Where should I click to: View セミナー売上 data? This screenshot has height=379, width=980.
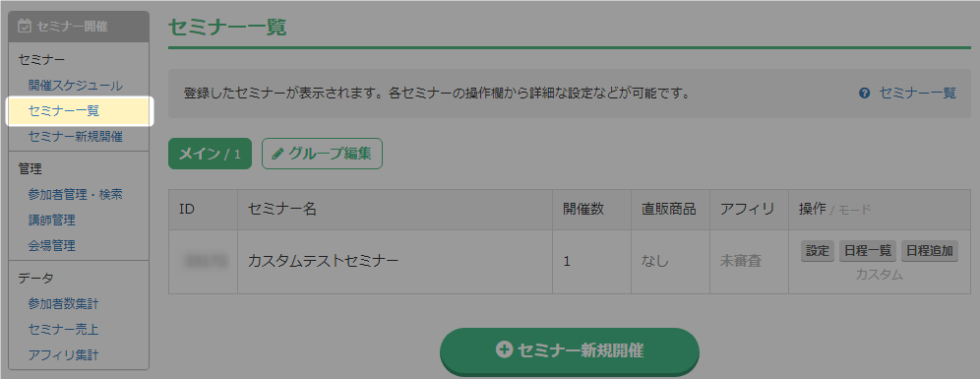point(64,329)
